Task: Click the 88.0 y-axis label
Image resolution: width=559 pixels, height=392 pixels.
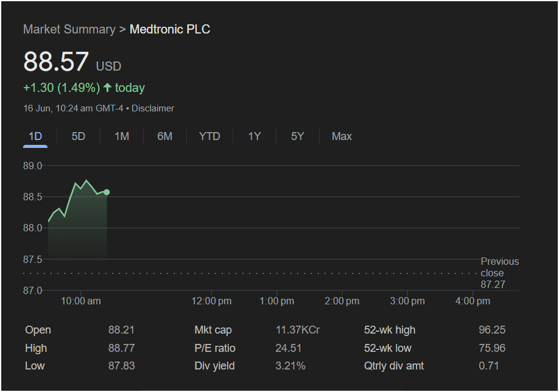Action: click(32, 228)
